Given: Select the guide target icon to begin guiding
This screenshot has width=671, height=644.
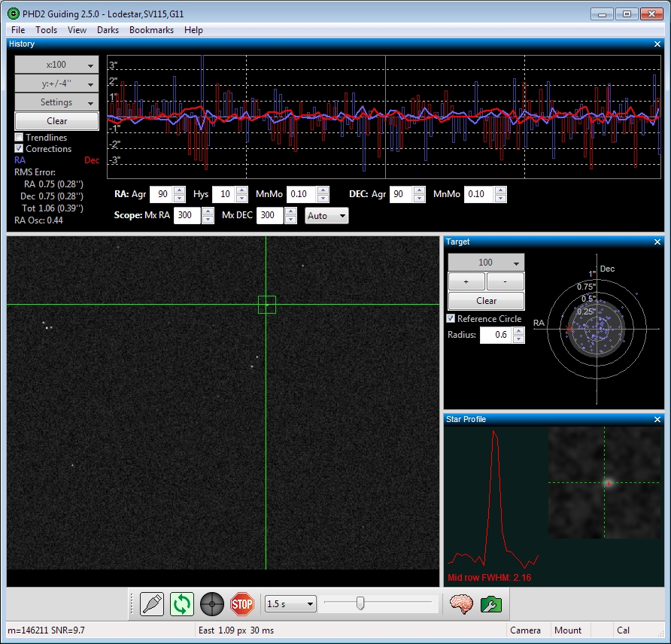Looking at the screenshot, I should tap(211, 603).
